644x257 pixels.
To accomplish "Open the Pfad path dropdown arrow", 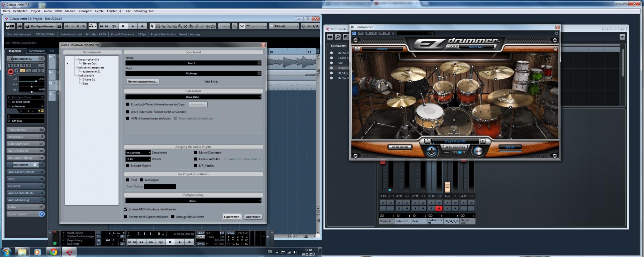I will (x=259, y=73).
